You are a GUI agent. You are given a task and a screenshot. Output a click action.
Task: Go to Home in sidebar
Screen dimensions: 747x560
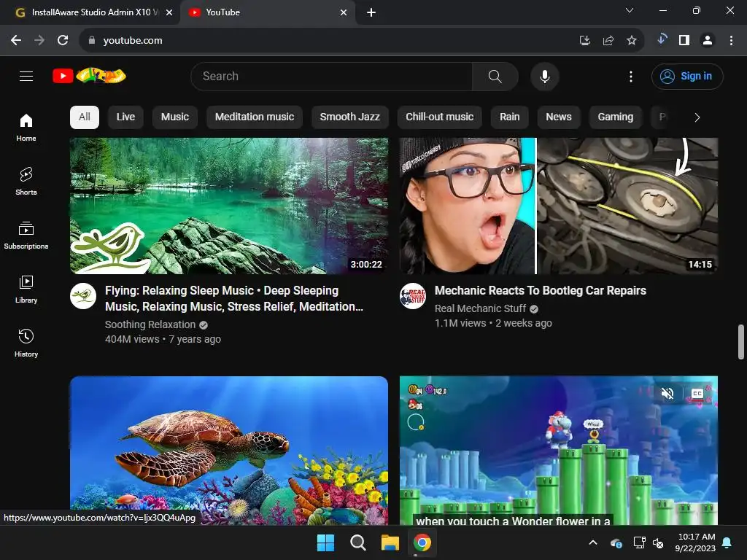coord(26,127)
